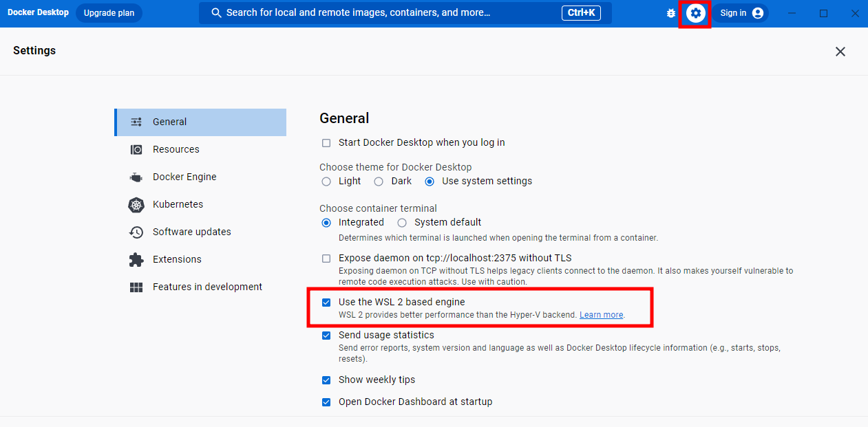Open the settings gear icon

pos(696,13)
